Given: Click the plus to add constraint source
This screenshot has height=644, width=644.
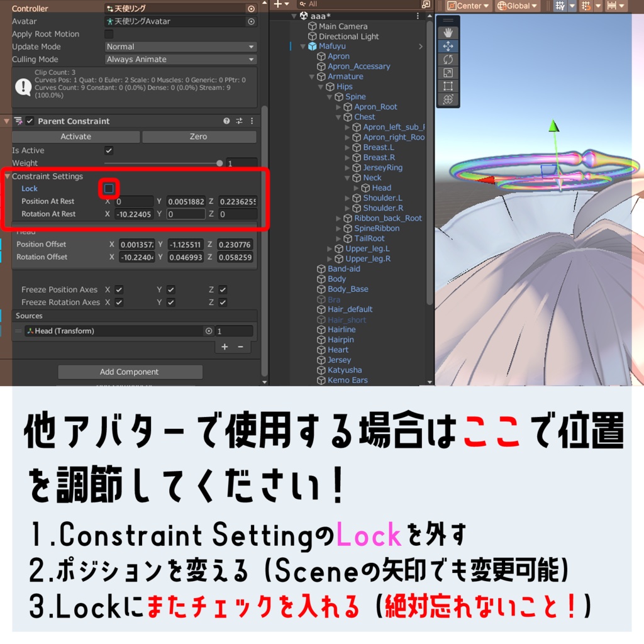Looking at the screenshot, I should click(225, 347).
